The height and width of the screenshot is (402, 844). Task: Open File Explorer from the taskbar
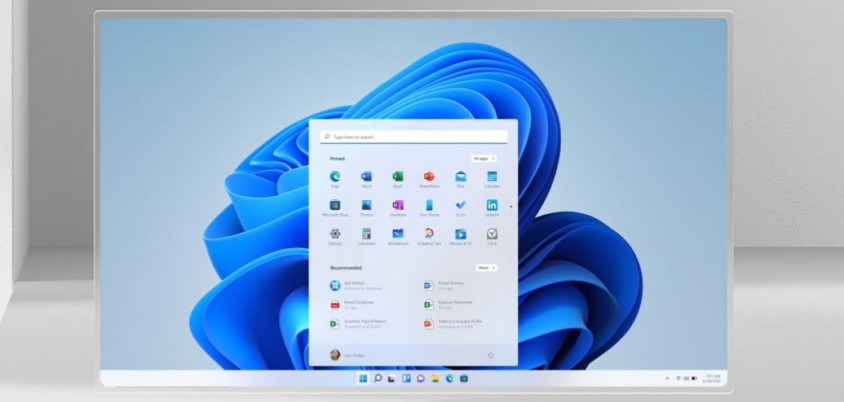coord(435,378)
